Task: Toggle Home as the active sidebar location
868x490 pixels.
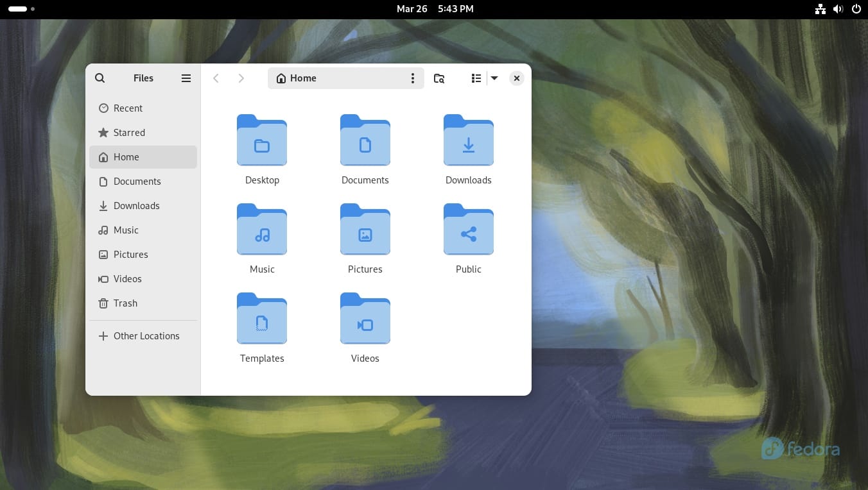Action: pyautogui.click(x=126, y=157)
